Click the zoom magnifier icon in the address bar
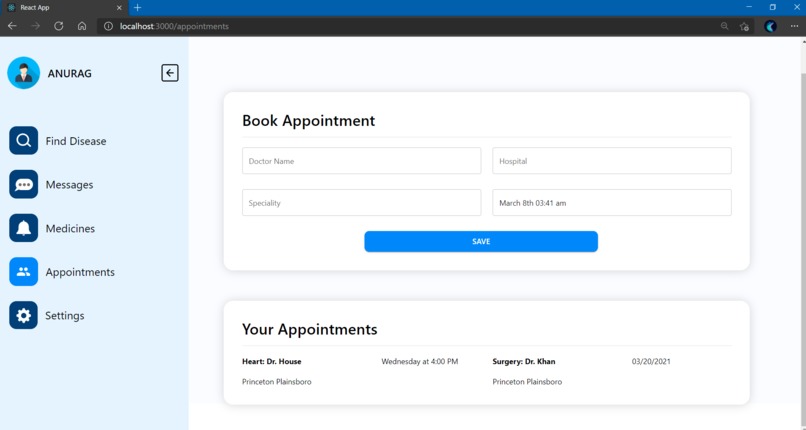The width and height of the screenshot is (806, 430). [x=725, y=26]
